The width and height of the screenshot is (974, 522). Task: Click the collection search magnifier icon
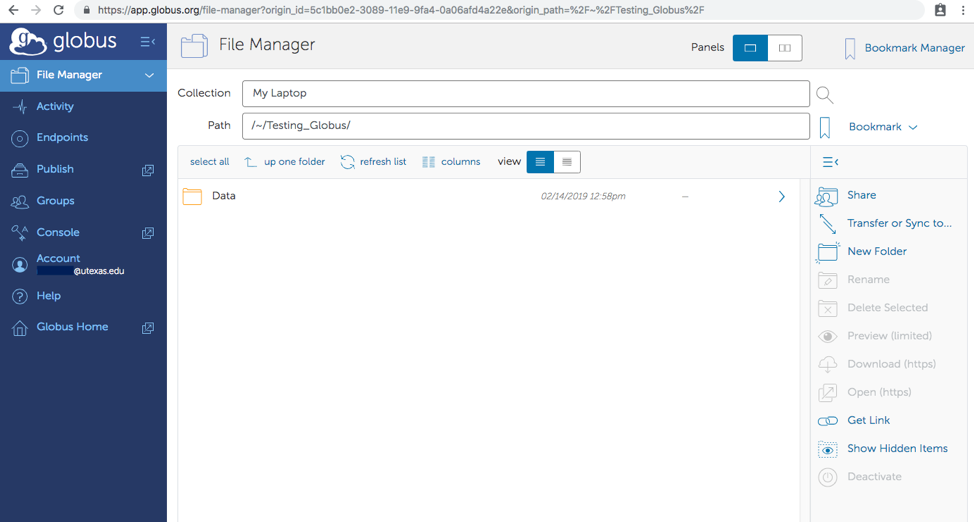tap(824, 94)
